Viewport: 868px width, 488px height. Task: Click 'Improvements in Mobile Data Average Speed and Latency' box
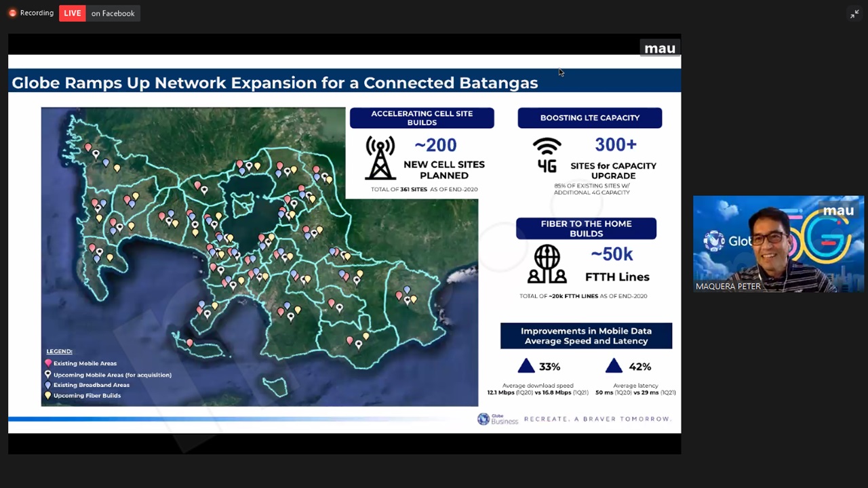586,335
